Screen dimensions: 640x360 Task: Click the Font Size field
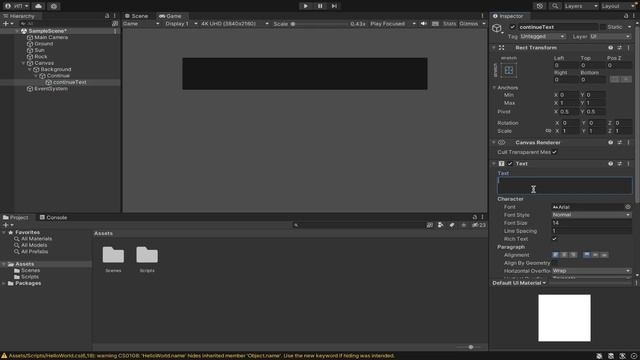[591, 223]
